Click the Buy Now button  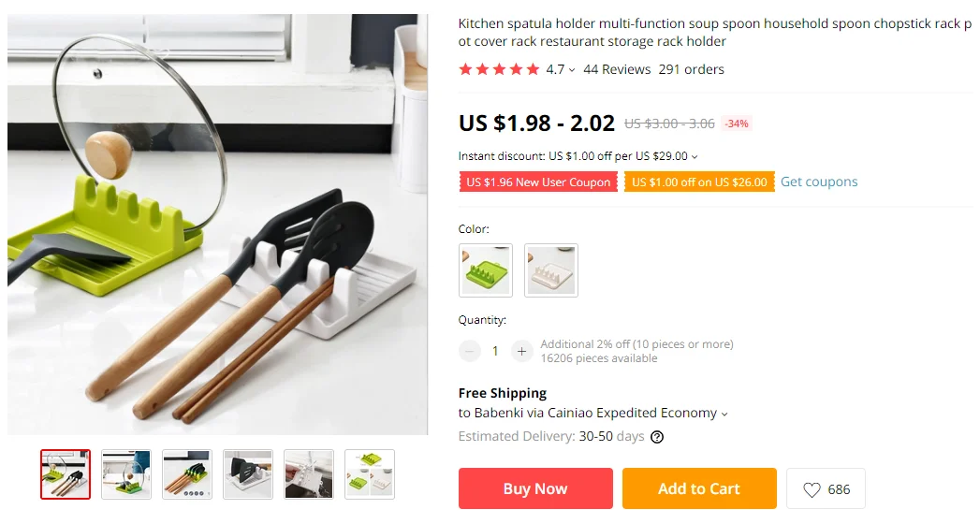click(535, 488)
